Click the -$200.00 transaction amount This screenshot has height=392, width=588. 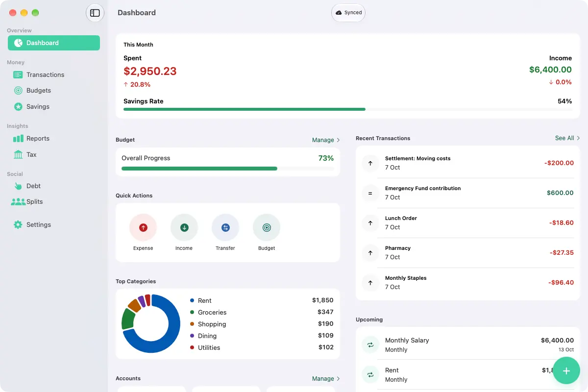(559, 163)
